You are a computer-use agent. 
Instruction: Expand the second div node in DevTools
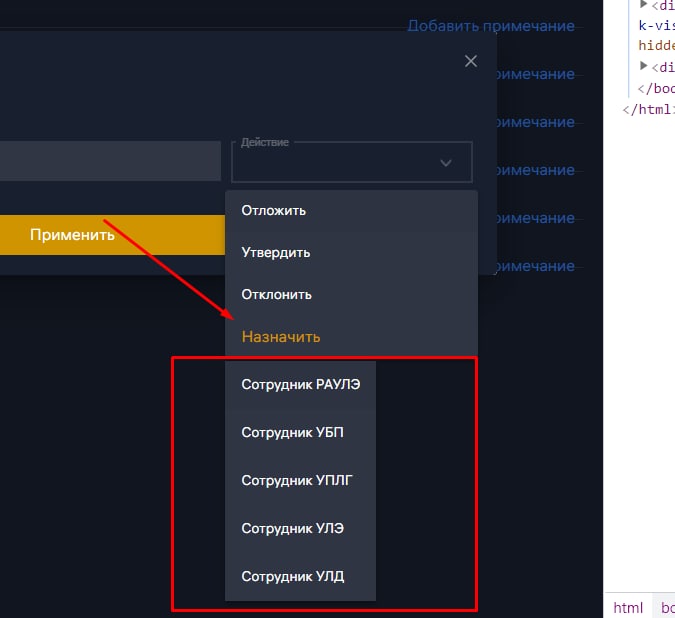click(644, 66)
